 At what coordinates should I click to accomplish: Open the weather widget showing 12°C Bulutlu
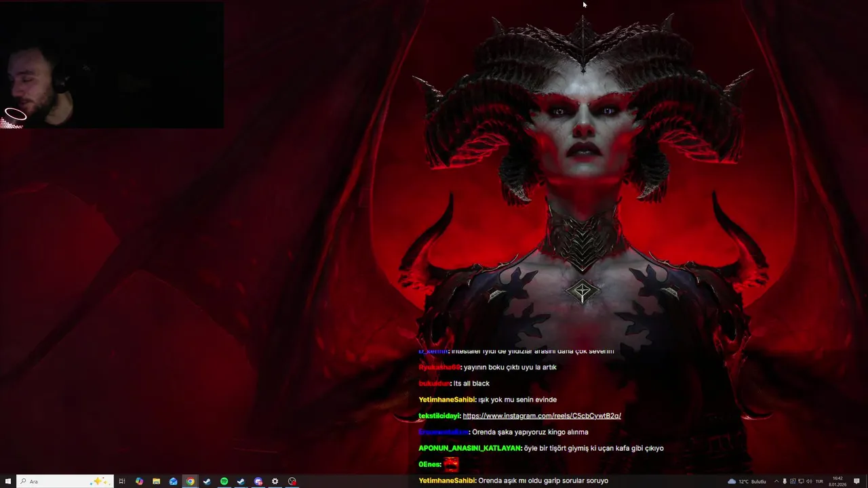(747, 481)
